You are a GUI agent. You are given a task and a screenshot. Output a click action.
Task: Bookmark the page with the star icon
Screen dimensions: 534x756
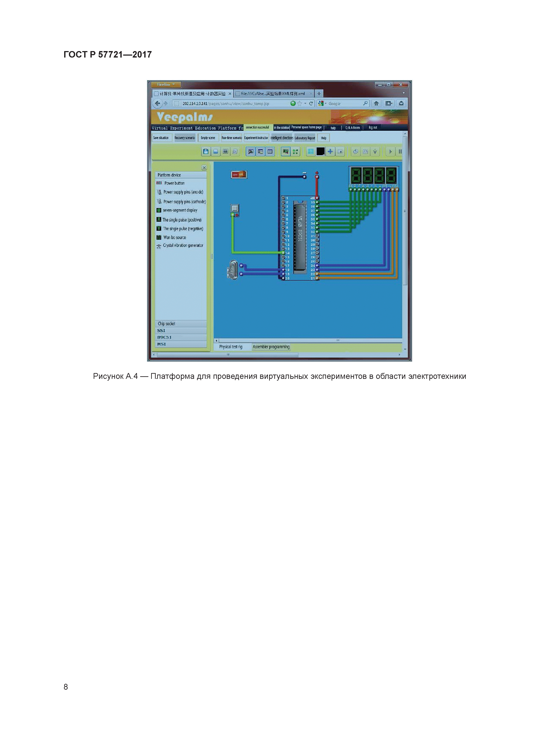tap(300, 103)
